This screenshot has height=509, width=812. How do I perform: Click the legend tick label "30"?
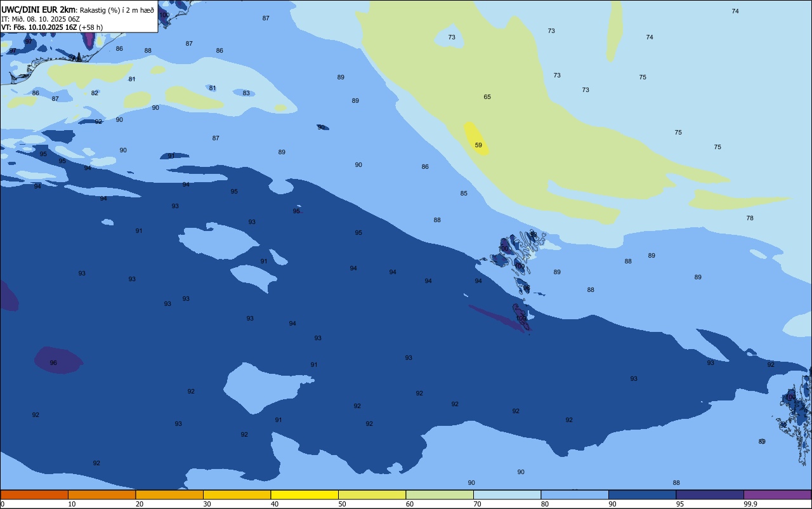207,504
